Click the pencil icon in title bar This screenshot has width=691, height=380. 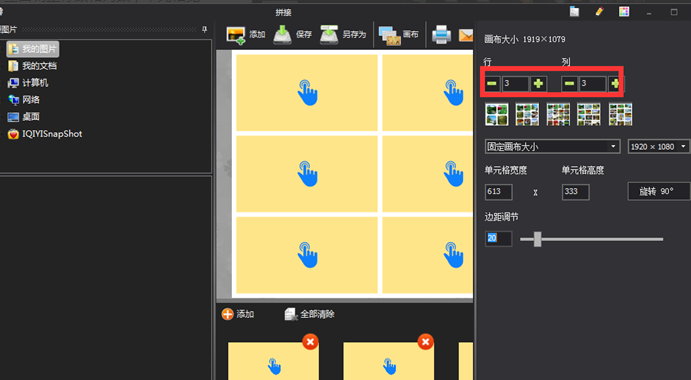point(599,12)
